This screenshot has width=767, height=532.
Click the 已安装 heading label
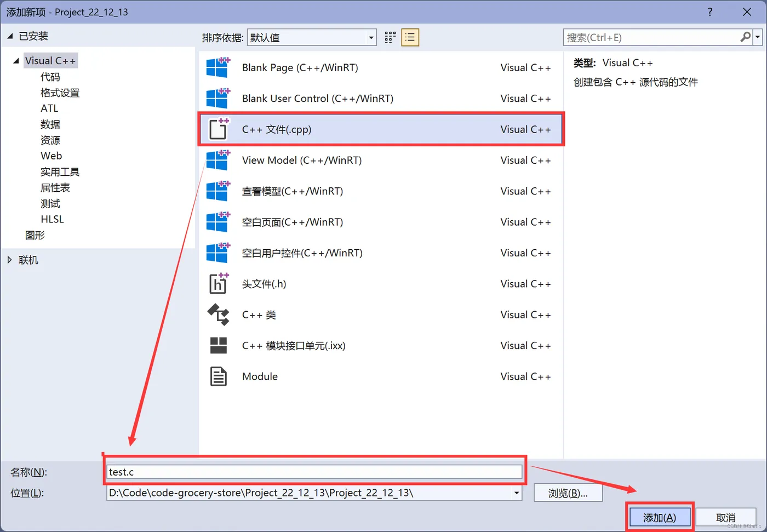pyautogui.click(x=33, y=36)
